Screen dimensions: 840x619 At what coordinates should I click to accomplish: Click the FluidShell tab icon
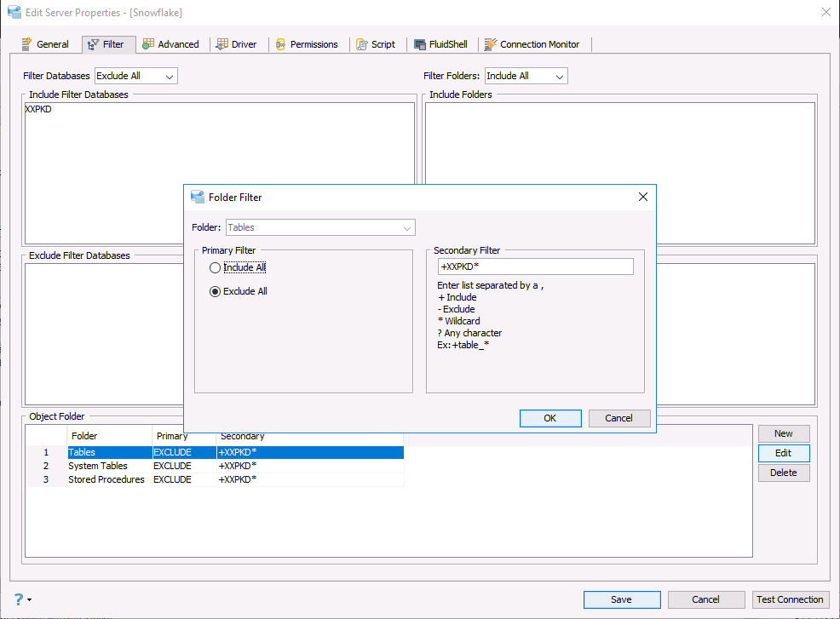tap(420, 44)
